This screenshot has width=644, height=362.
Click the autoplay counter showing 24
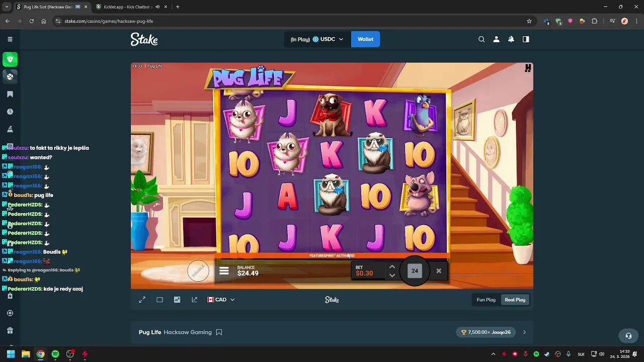(415, 271)
